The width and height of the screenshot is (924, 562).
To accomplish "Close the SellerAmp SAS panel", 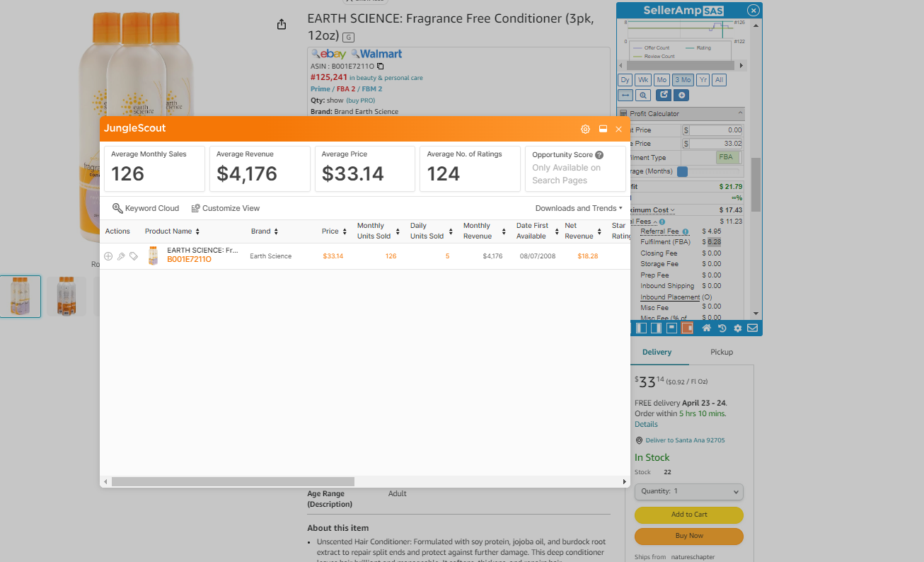I will (x=753, y=11).
